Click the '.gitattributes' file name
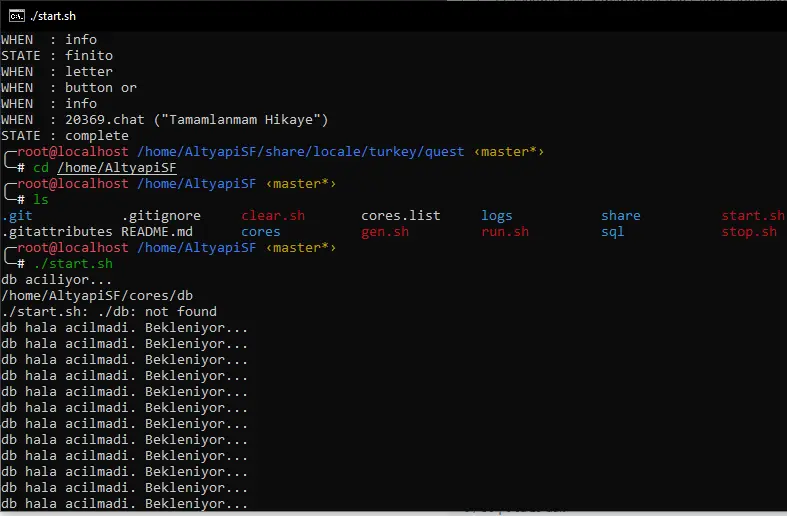Image resolution: width=787 pixels, height=516 pixels. (57, 232)
